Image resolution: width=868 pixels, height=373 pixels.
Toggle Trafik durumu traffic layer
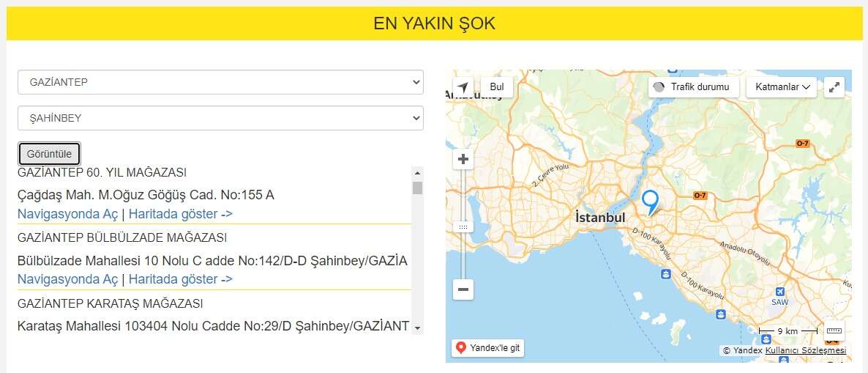click(694, 87)
